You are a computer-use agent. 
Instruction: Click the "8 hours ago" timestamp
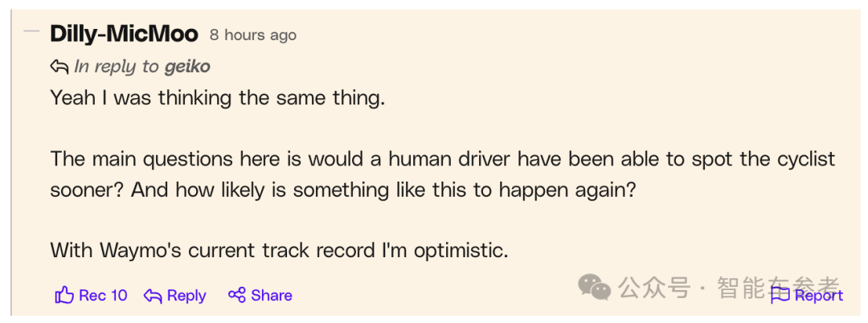(x=253, y=35)
